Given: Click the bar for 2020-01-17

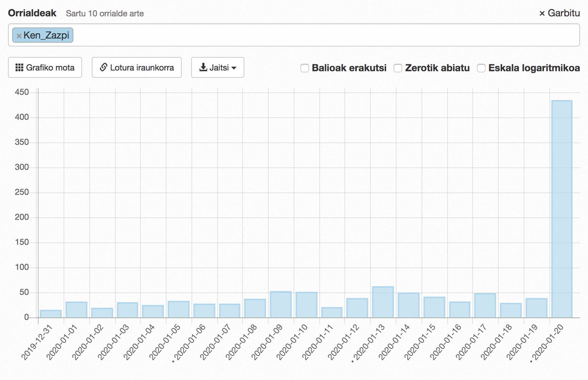Looking at the screenshot, I should (x=485, y=306).
